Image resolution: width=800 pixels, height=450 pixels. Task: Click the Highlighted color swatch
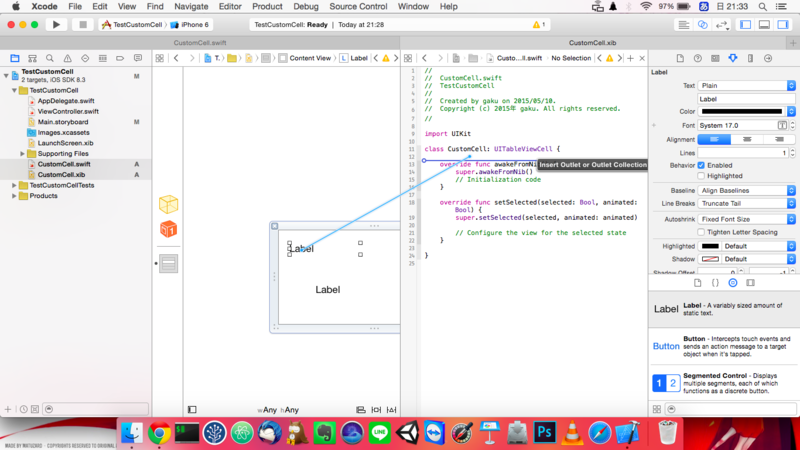point(710,246)
